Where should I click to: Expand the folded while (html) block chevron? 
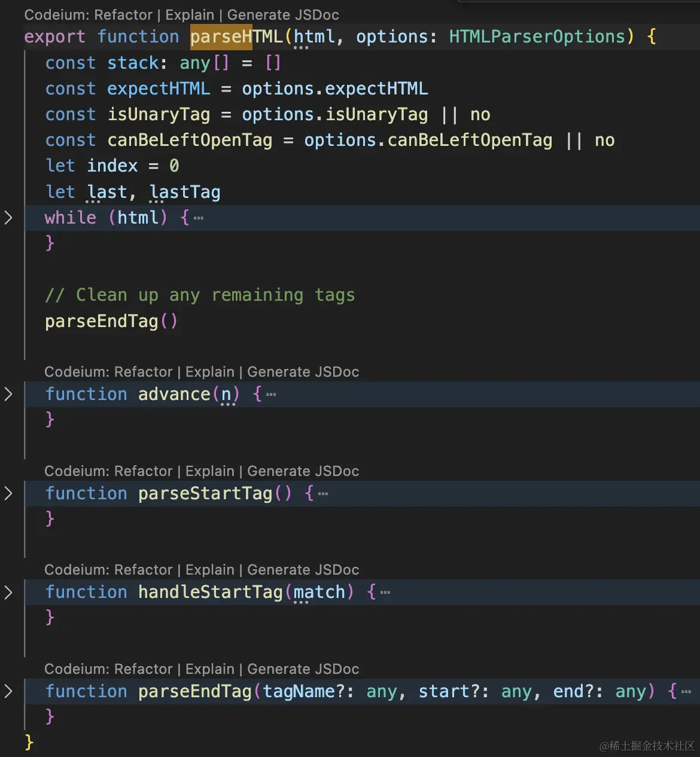(8, 218)
